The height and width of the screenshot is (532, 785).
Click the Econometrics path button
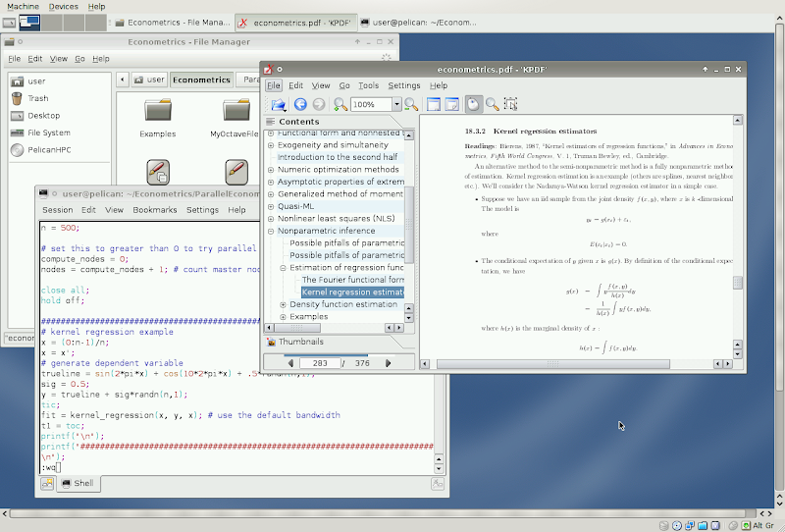[199, 80]
